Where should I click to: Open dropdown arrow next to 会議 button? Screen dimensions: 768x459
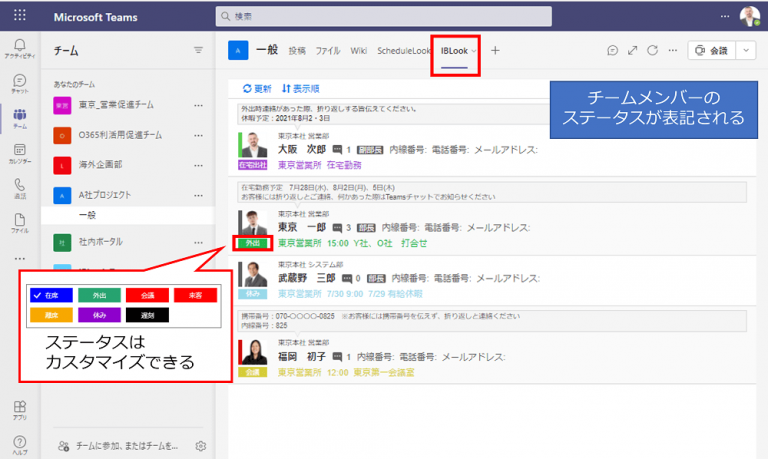tap(746, 50)
